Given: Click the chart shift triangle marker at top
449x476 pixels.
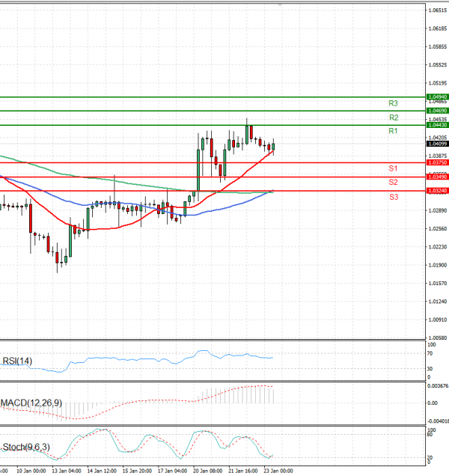Looking at the screenshot, I should (x=280, y=4).
